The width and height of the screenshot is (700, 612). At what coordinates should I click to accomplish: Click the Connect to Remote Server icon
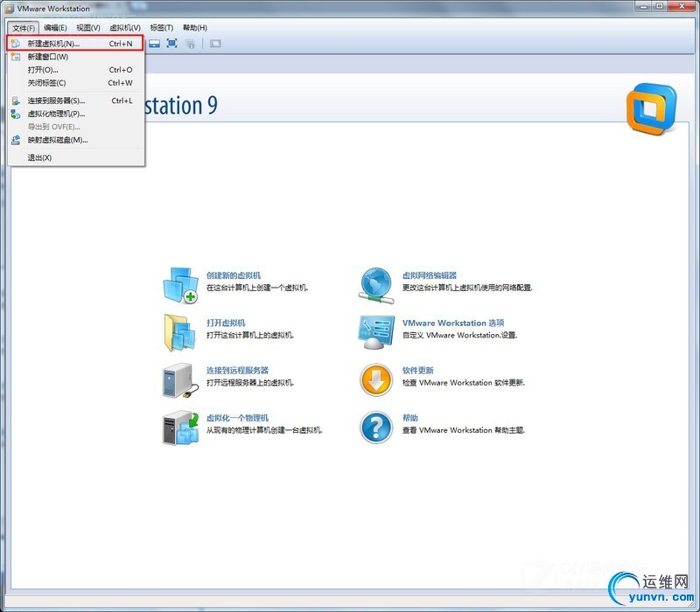[x=180, y=380]
